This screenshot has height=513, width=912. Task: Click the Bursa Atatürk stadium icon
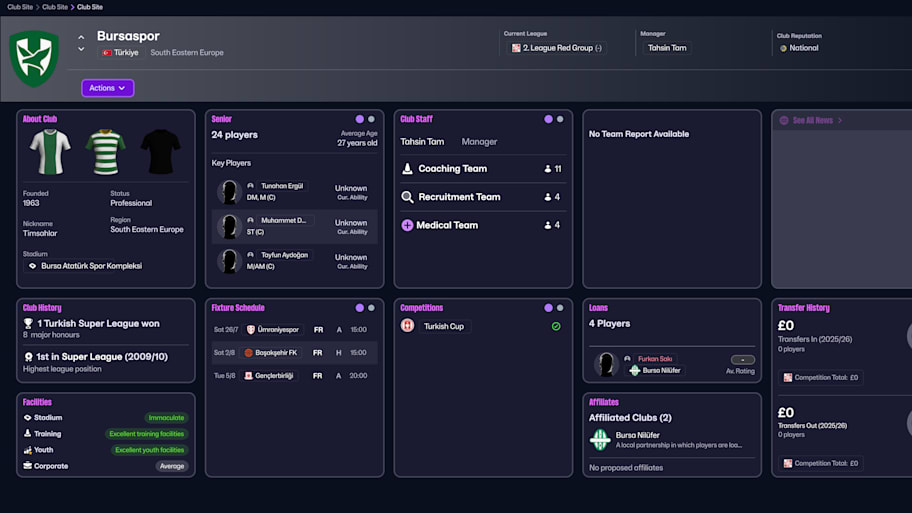tap(32, 266)
